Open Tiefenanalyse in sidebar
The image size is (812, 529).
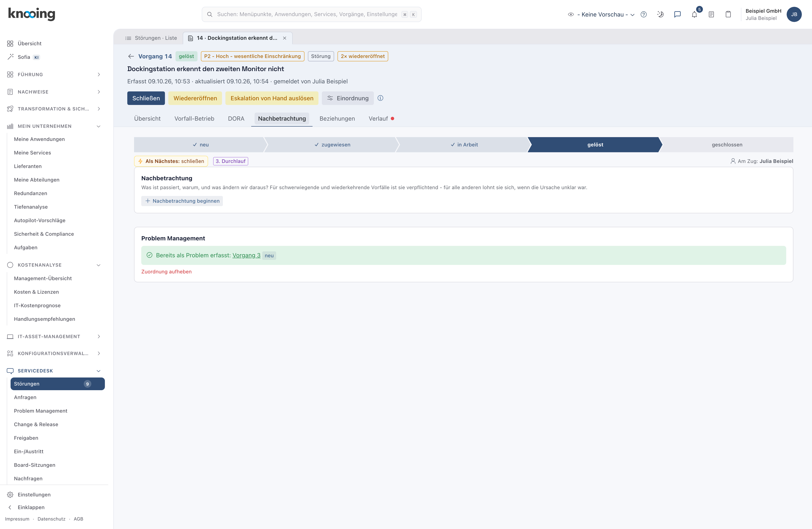[x=31, y=207]
